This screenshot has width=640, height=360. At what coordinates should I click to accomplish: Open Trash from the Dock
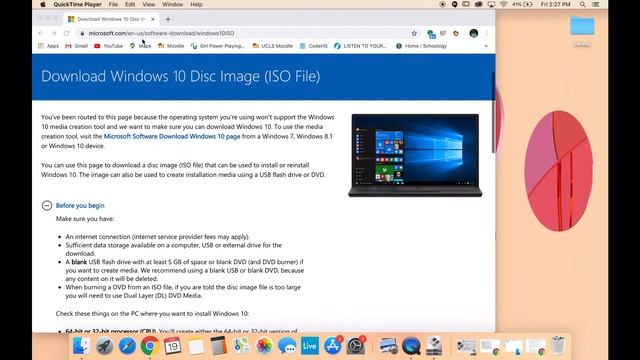pyautogui.click(x=558, y=346)
